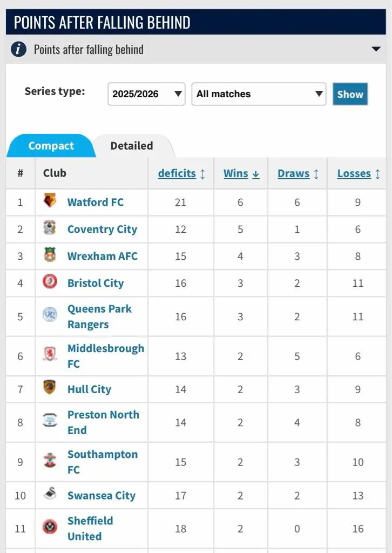The width and height of the screenshot is (392, 553).
Task: Collapse the Points after falling behind panel
Action: [376, 50]
